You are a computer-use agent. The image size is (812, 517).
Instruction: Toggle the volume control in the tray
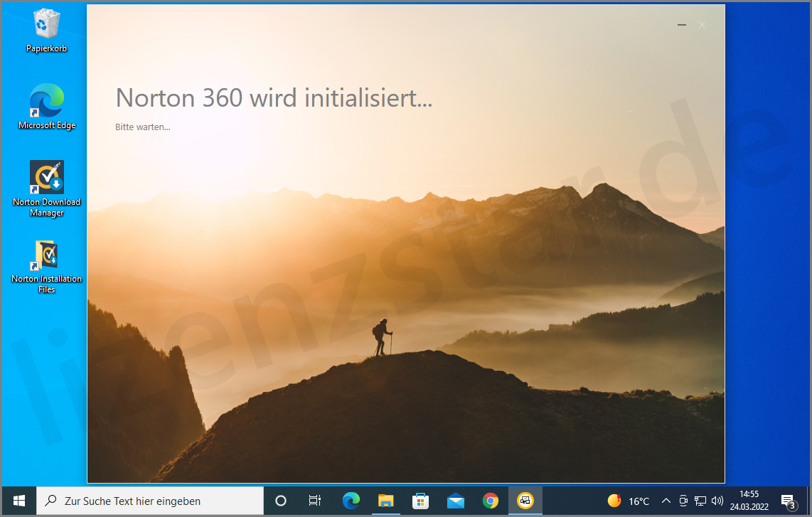717,501
